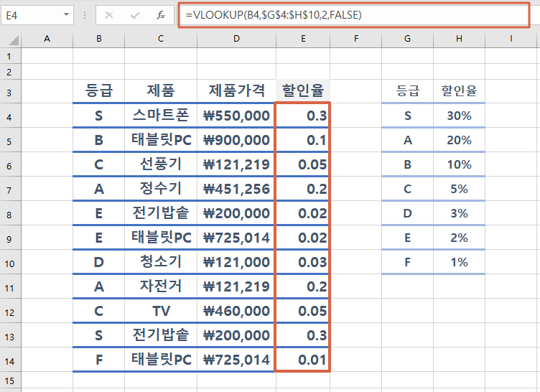Select grade D cell in row 10
Image resolution: width=540 pixels, height=392 pixels.
(99, 262)
